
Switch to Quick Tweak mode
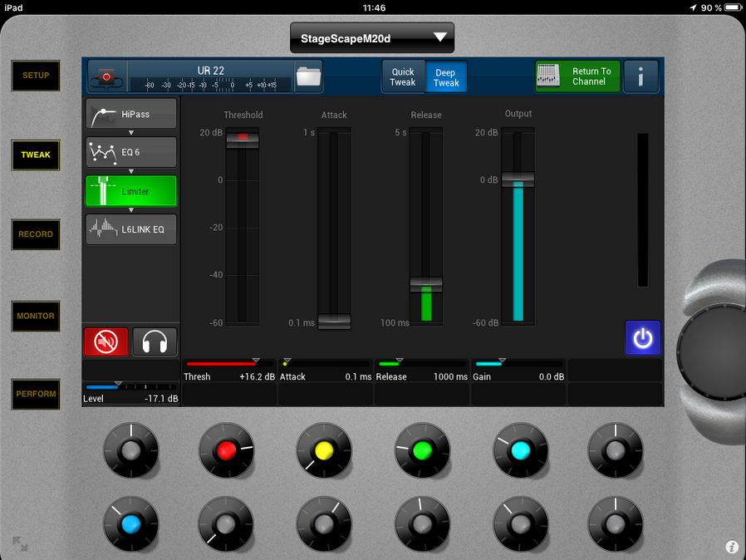[x=403, y=77]
